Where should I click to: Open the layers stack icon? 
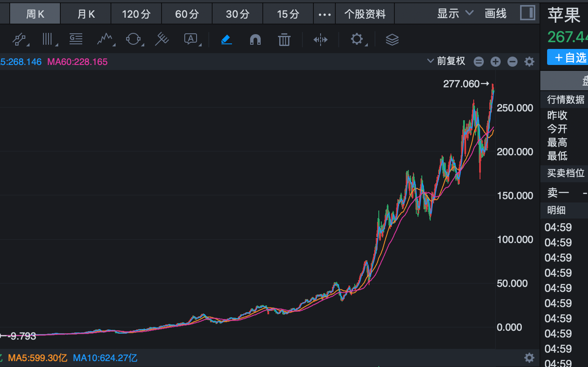click(x=392, y=40)
